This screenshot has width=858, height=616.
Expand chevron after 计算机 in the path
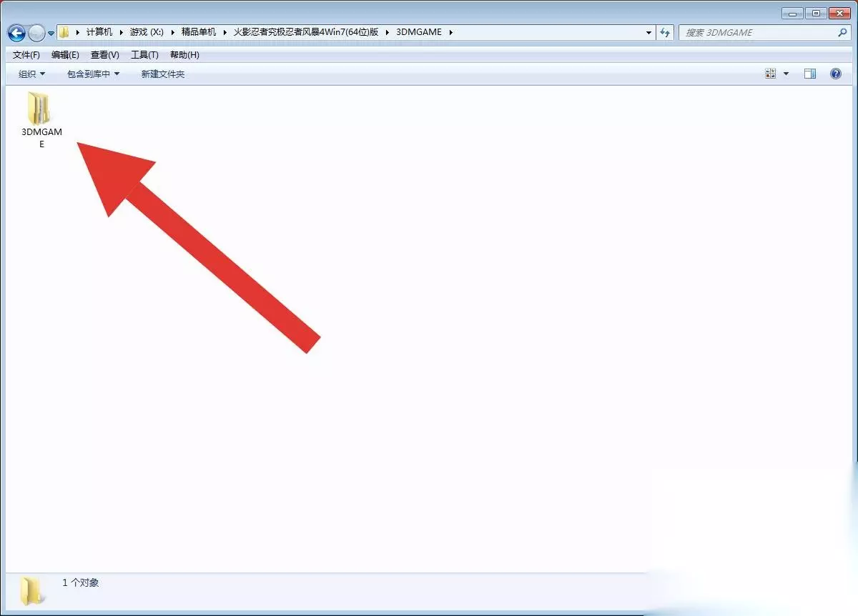click(121, 32)
